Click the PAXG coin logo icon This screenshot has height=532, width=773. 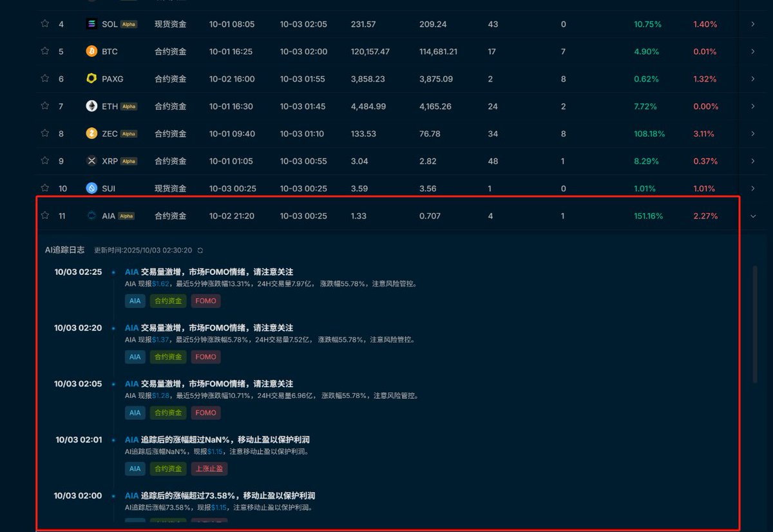click(91, 79)
